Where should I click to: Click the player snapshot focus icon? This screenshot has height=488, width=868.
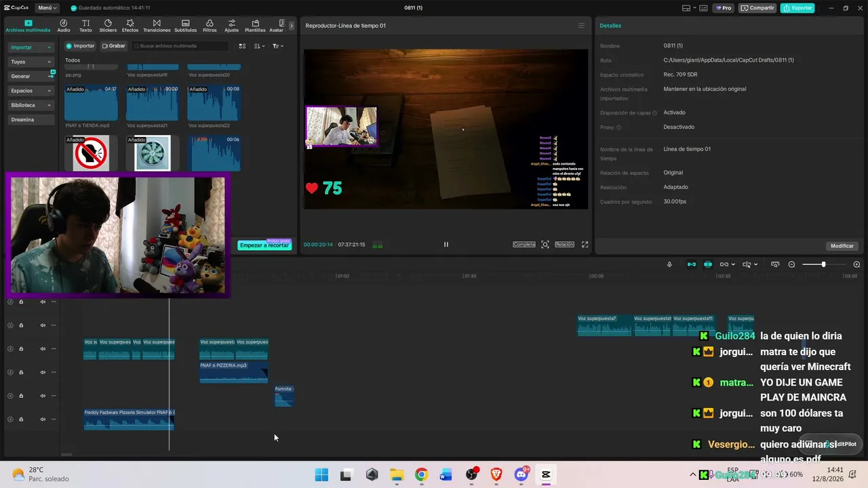coord(545,245)
